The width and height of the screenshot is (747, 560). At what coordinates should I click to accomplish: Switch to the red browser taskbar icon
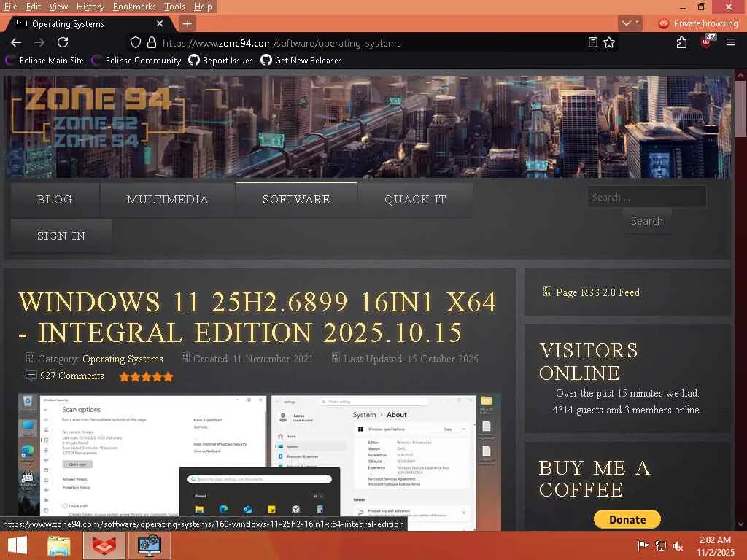coord(104,545)
